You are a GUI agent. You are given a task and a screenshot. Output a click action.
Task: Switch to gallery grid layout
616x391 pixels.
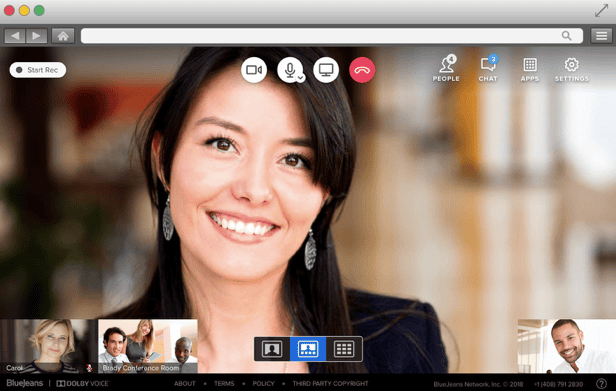pyautogui.click(x=344, y=349)
